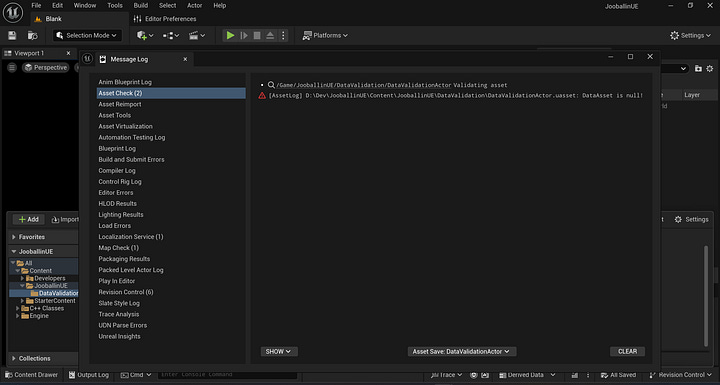Open the viewport hamburger options menu
The image size is (720, 385).
coord(12,68)
